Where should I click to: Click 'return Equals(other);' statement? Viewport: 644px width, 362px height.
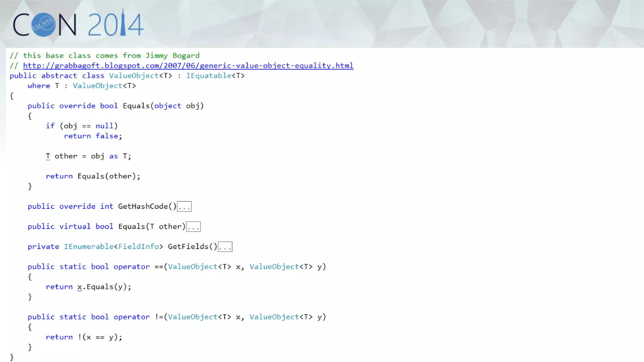(93, 176)
